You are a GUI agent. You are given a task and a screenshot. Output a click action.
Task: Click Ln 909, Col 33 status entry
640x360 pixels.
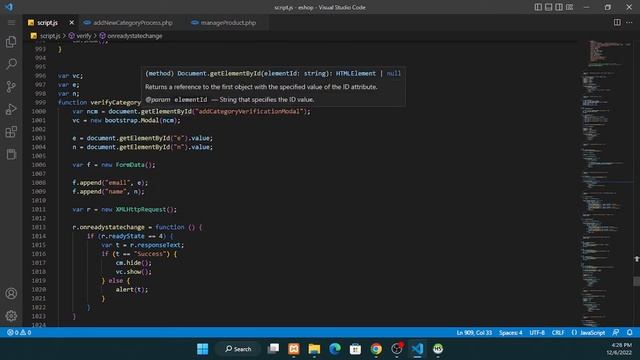[474, 333]
